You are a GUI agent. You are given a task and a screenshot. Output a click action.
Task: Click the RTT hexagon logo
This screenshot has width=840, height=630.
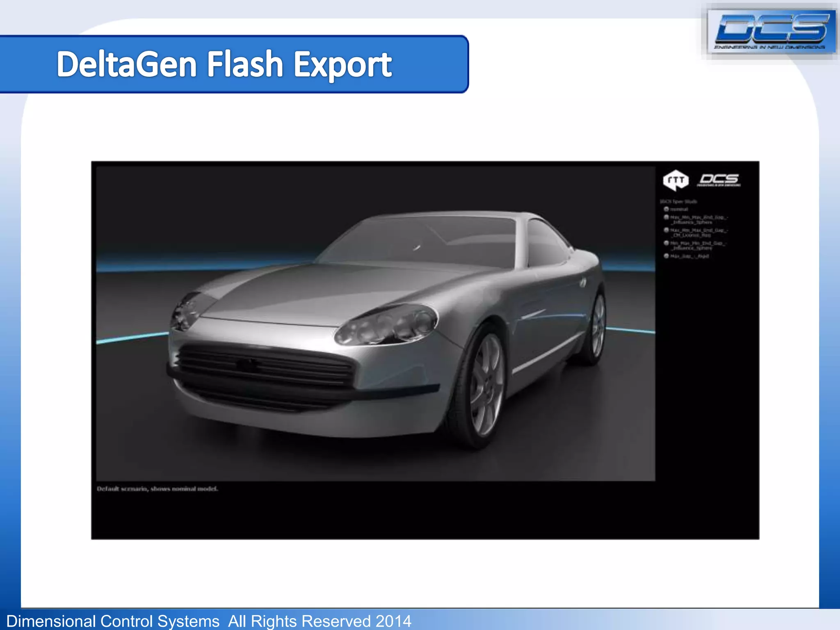(676, 180)
